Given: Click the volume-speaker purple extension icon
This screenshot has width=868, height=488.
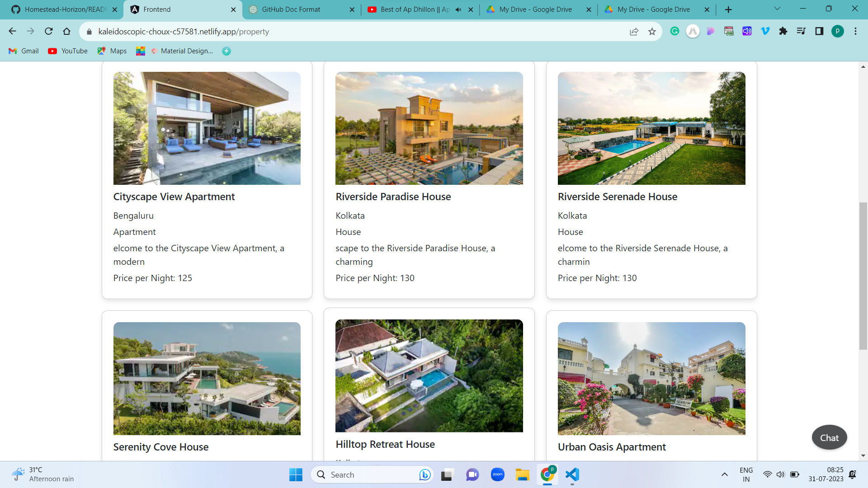Looking at the screenshot, I should 746,32.
